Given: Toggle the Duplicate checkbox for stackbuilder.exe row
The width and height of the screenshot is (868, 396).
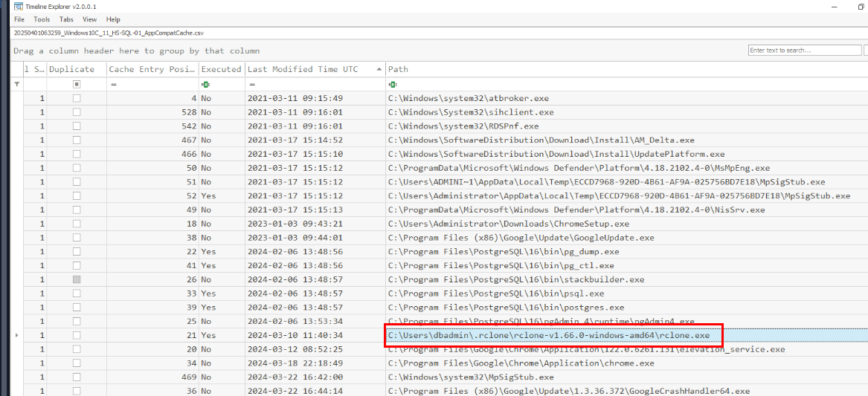Looking at the screenshot, I should 77,280.
